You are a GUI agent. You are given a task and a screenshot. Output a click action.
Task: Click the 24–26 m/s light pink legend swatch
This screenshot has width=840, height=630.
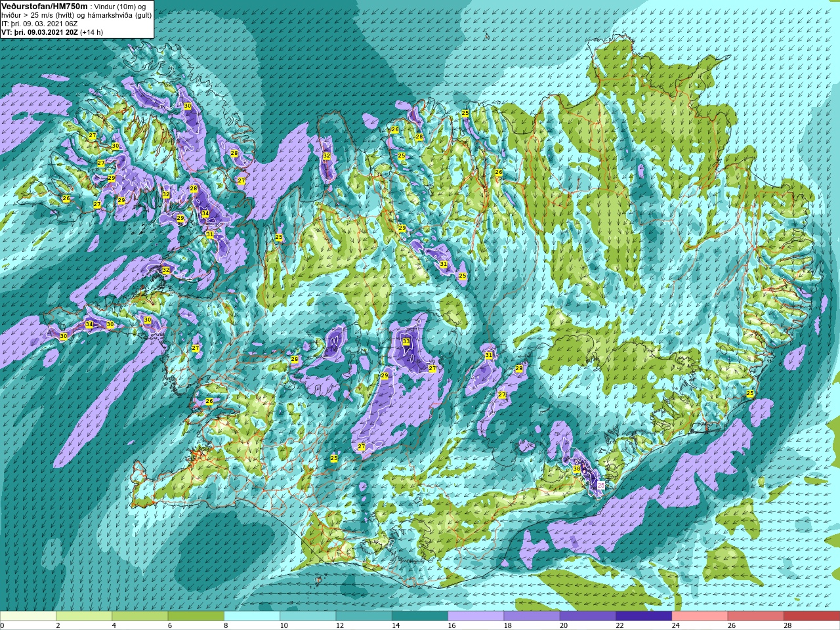[700, 616]
